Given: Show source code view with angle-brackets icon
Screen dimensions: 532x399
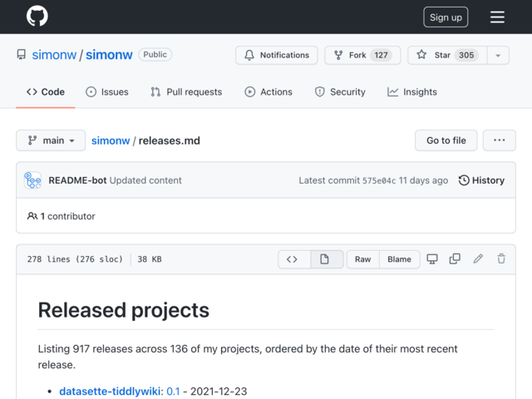Looking at the screenshot, I should coord(293,259).
